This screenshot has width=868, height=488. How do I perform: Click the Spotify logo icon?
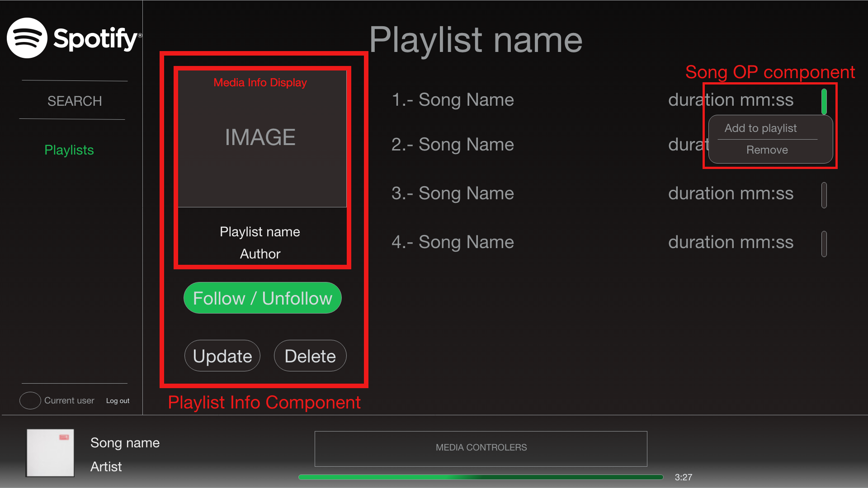27,38
